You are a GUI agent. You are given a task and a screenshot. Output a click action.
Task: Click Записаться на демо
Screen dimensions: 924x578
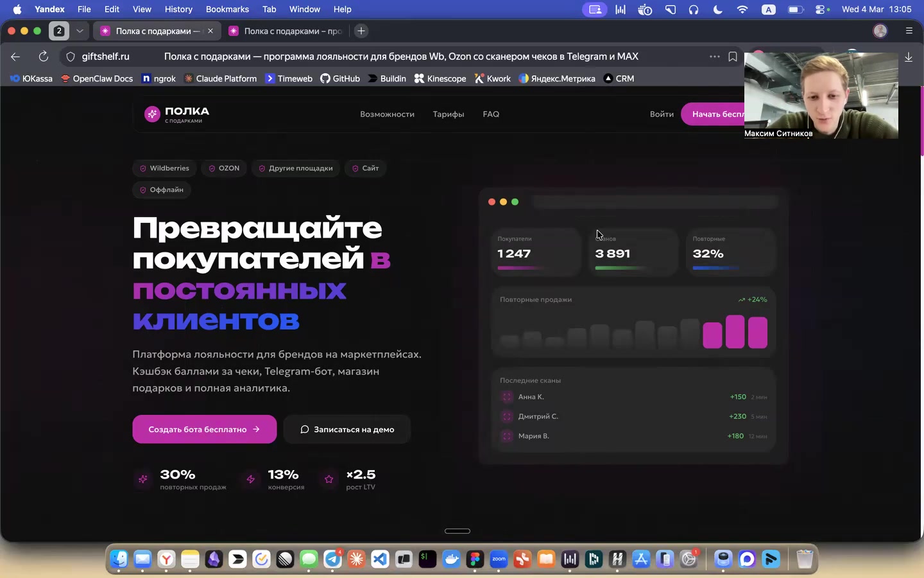pos(346,429)
